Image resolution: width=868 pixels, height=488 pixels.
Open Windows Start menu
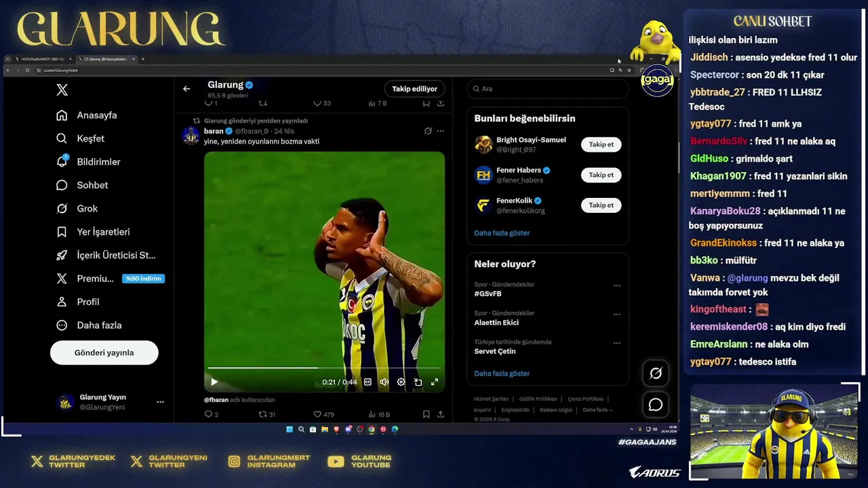coord(290,429)
